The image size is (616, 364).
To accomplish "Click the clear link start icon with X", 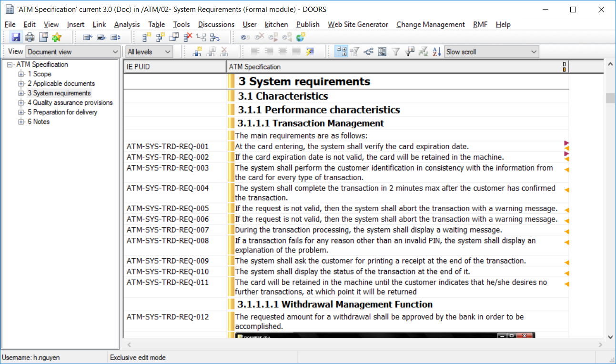I will coord(259,37).
